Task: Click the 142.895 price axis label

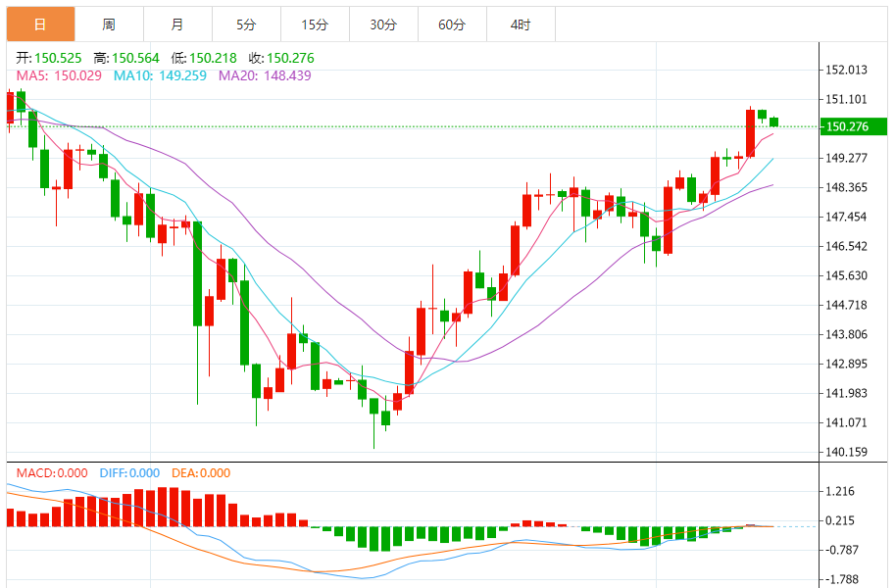Action: (847, 364)
